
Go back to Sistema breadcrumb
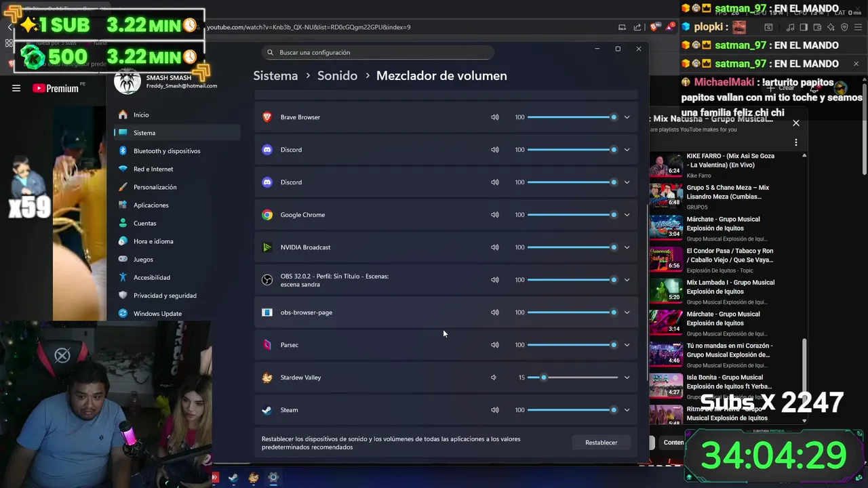tap(275, 75)
